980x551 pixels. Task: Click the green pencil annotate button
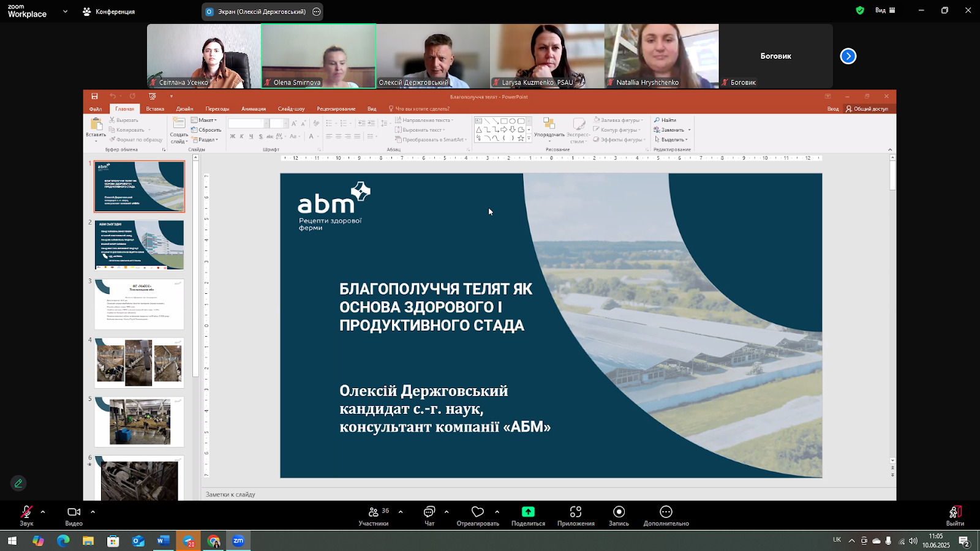[18, 483]
